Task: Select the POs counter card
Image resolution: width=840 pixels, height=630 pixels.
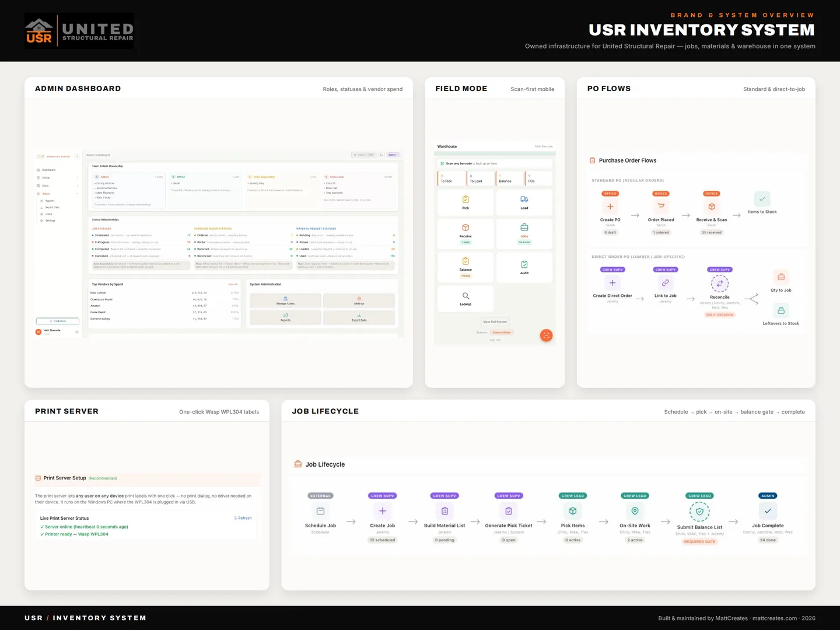Action: (538, 178)
